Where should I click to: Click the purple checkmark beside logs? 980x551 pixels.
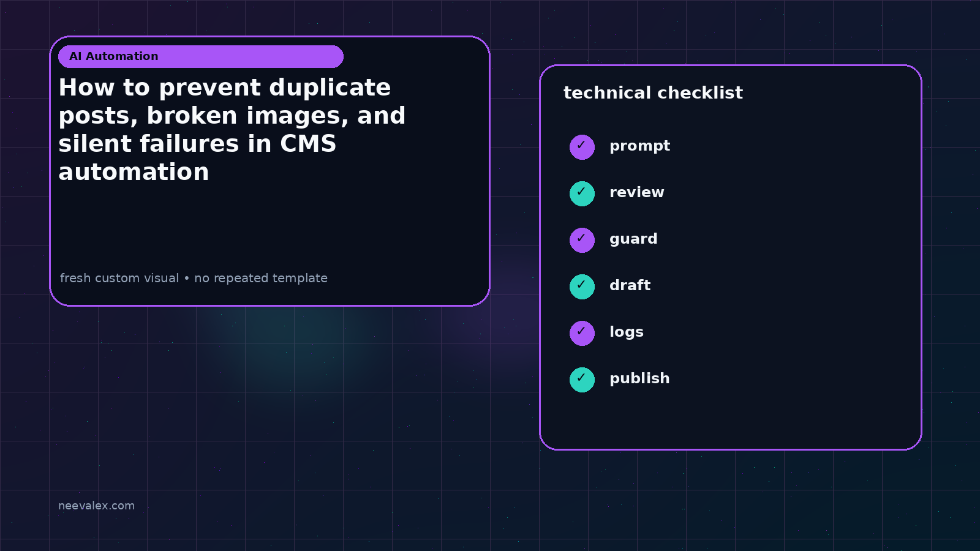coord(582,333)
